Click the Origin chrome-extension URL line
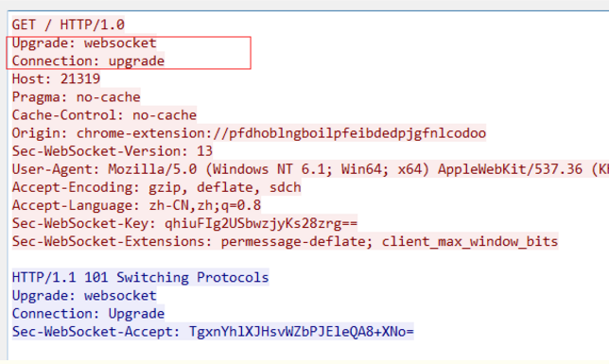Image resolution: width=609 pixels, height=364 pixels. 249,133
